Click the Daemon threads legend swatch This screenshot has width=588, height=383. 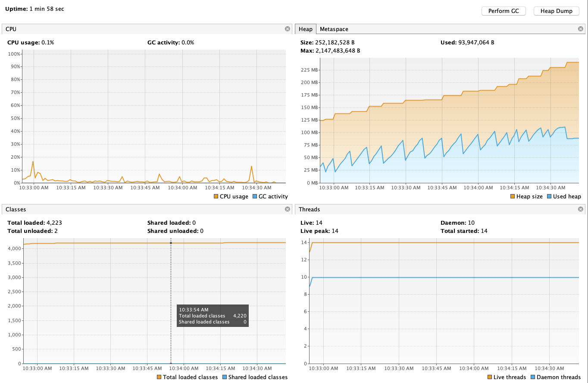click(532, 377)
